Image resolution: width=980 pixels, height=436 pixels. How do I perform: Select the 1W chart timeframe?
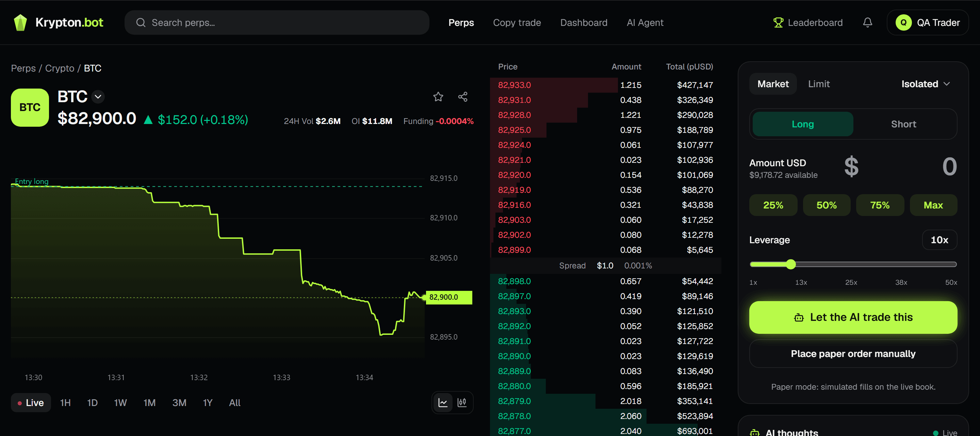pos(120,403)
